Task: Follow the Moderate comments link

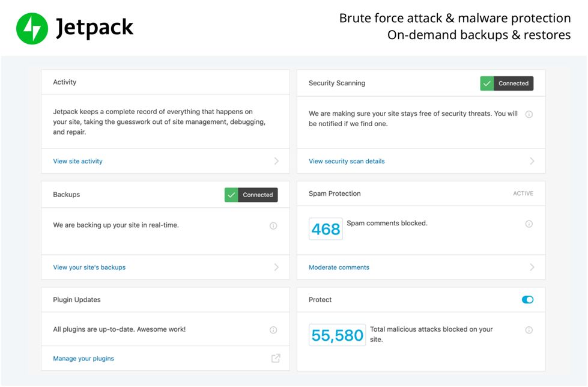Action: pyautogui.click(x=339, y=267)
